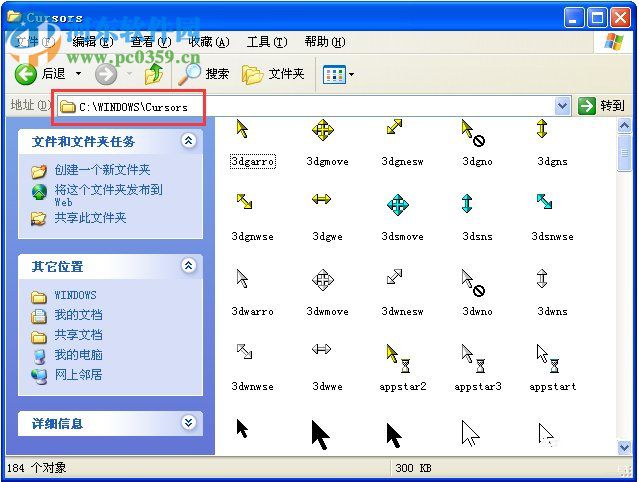Click the greyed forward arrow button

click(106, 74)
